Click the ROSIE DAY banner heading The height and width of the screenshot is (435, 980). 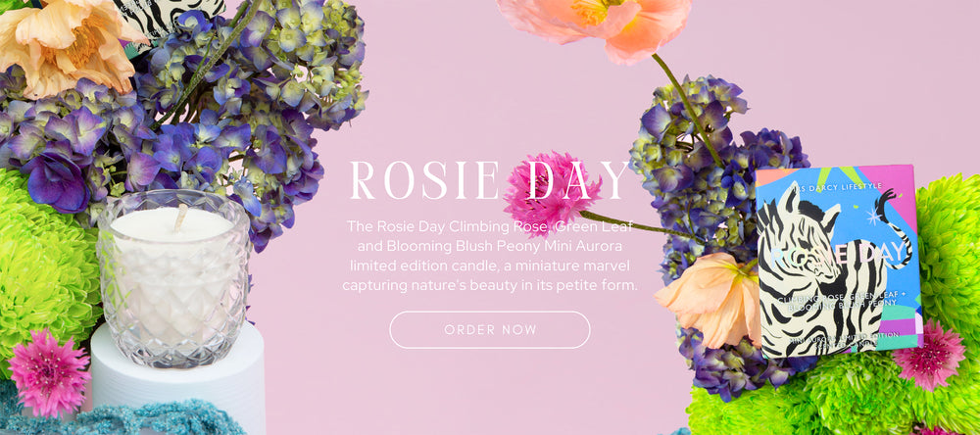[x=490, y=181]
